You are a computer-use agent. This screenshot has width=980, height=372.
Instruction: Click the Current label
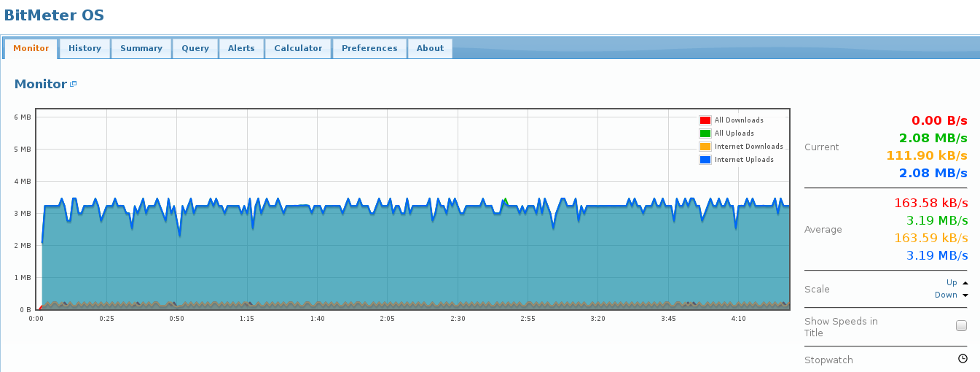[x=822, y=147]
